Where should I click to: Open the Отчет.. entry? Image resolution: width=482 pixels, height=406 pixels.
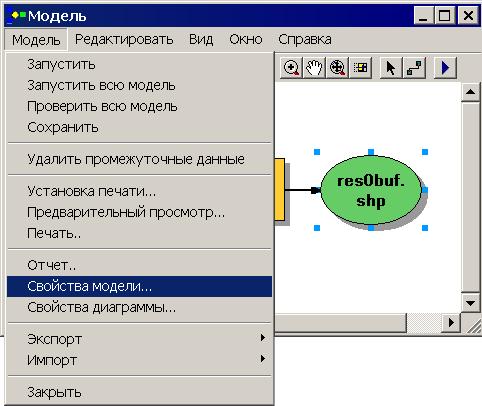139,265
